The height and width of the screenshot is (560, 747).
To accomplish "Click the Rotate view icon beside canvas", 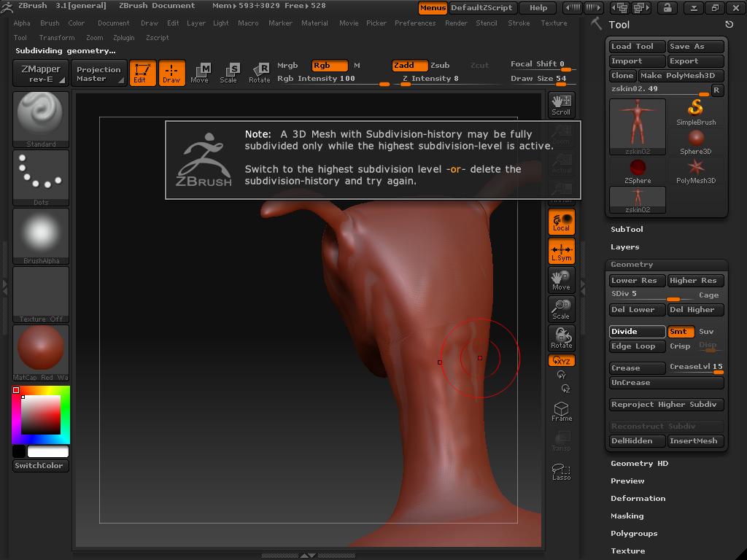I will [561, 338].
